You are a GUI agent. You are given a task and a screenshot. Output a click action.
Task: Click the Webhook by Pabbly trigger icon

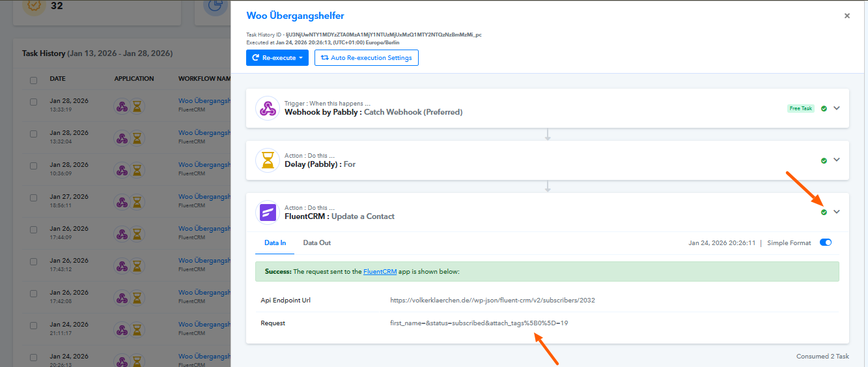[x=268, y=108]
